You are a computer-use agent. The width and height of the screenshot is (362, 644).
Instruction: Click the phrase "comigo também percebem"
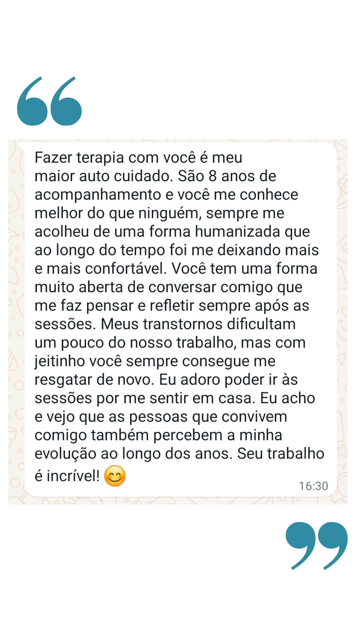point(128,435)
